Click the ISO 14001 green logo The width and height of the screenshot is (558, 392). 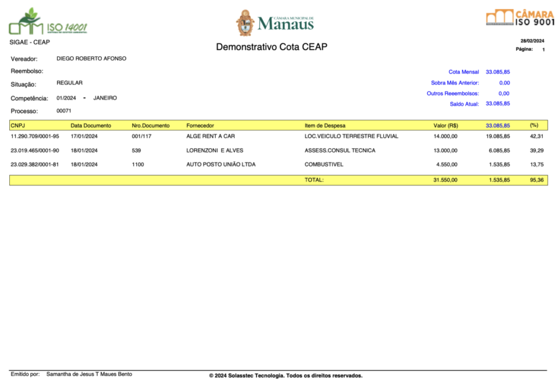click(x=48, y=22)
